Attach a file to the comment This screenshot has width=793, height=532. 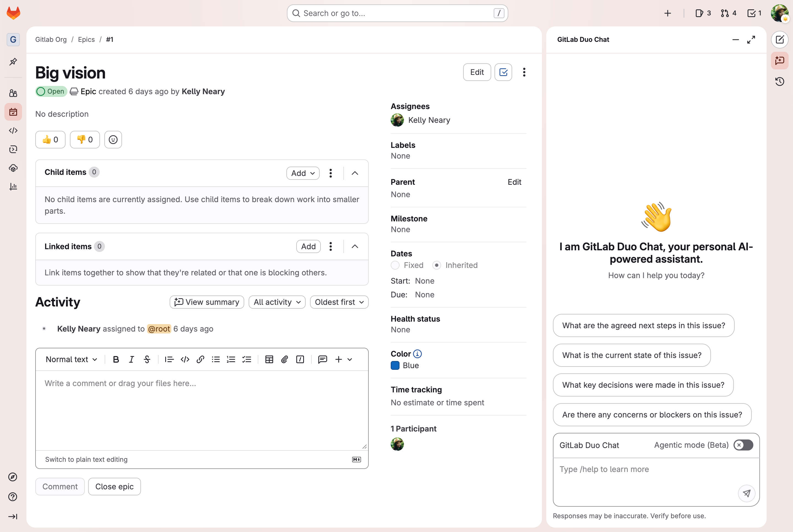(284, 359)
